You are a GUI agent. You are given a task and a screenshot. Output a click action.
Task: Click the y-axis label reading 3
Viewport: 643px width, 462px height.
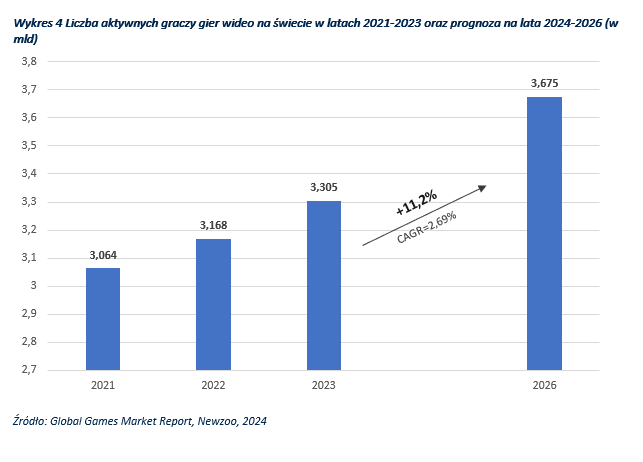click(33, 286)
